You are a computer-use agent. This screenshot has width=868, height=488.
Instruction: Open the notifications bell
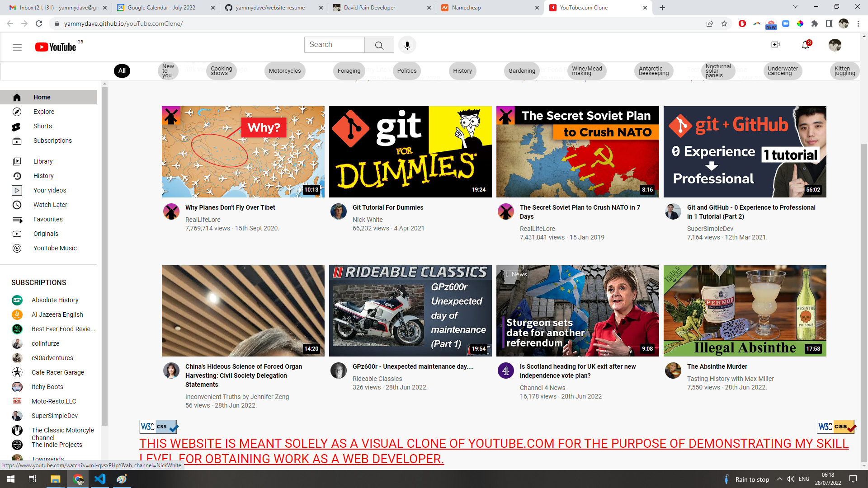(806, 45)
